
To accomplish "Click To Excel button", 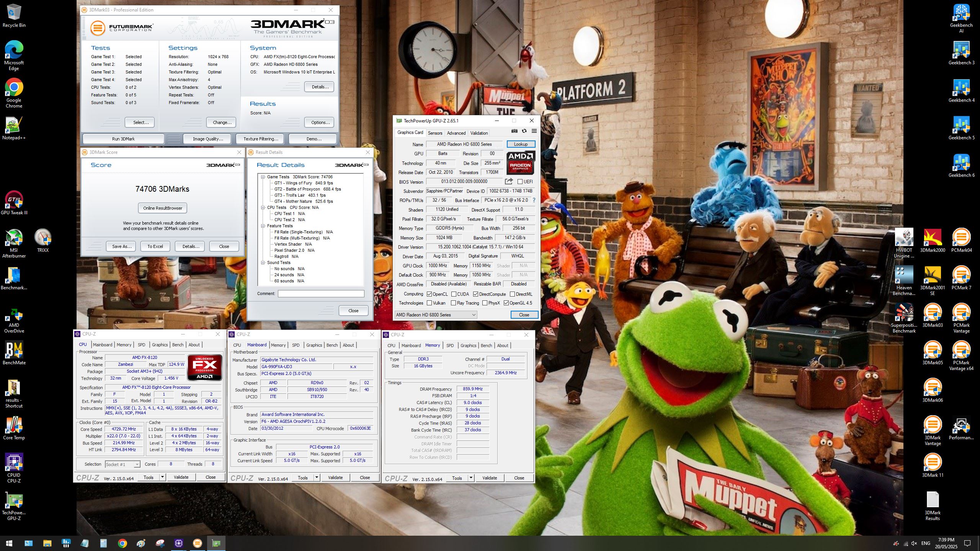I will (155, 246).
